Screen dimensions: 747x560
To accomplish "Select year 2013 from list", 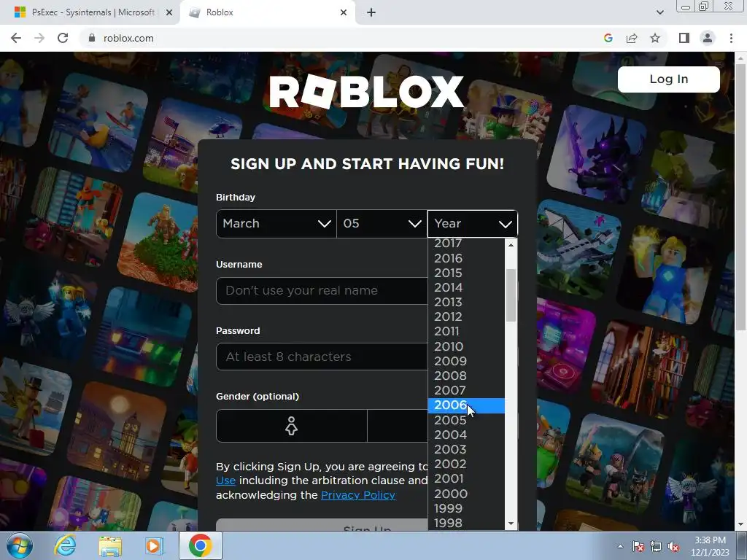I will (466, 302).
